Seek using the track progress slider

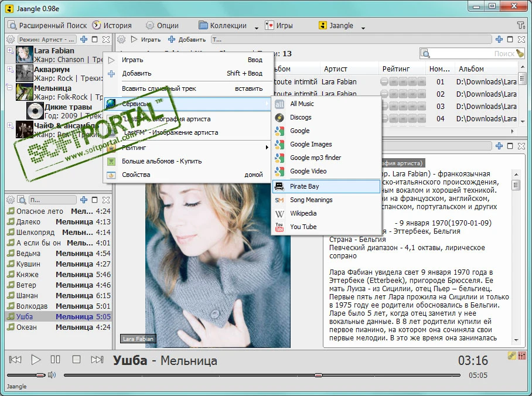[x=262, y=375]
